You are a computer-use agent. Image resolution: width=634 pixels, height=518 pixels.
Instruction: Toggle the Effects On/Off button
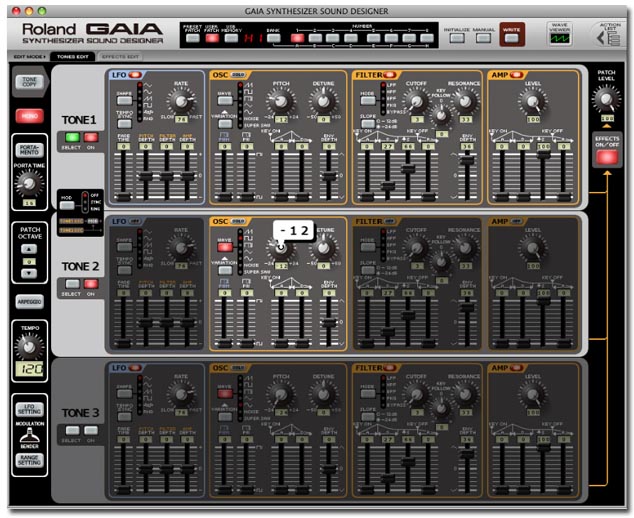[x=607, y=157]
